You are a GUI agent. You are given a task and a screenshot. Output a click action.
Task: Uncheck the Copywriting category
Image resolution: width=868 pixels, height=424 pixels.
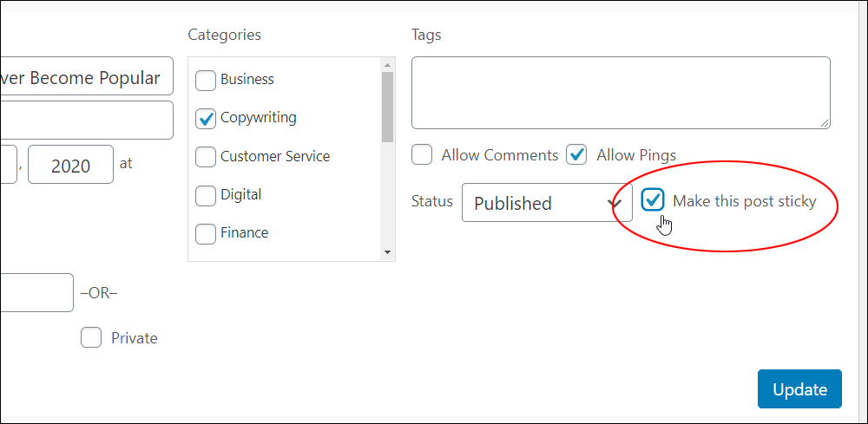click(x=206, y=119)
